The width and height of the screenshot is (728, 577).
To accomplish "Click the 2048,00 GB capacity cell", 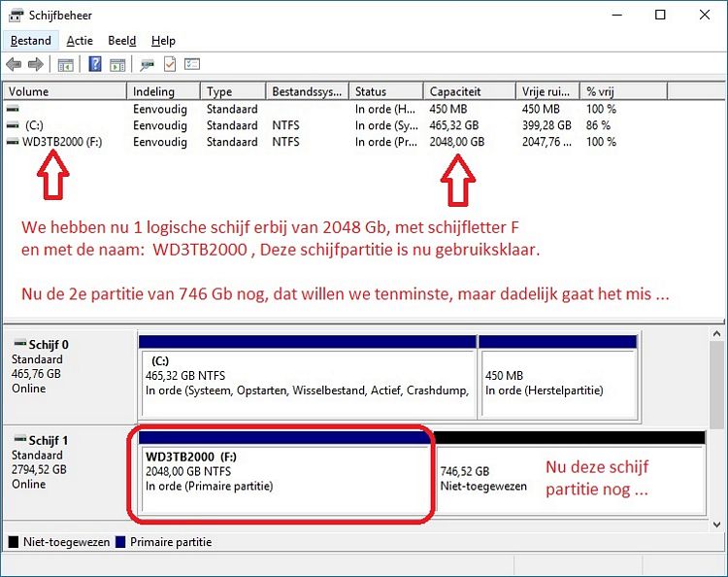I will coord(457,142).
